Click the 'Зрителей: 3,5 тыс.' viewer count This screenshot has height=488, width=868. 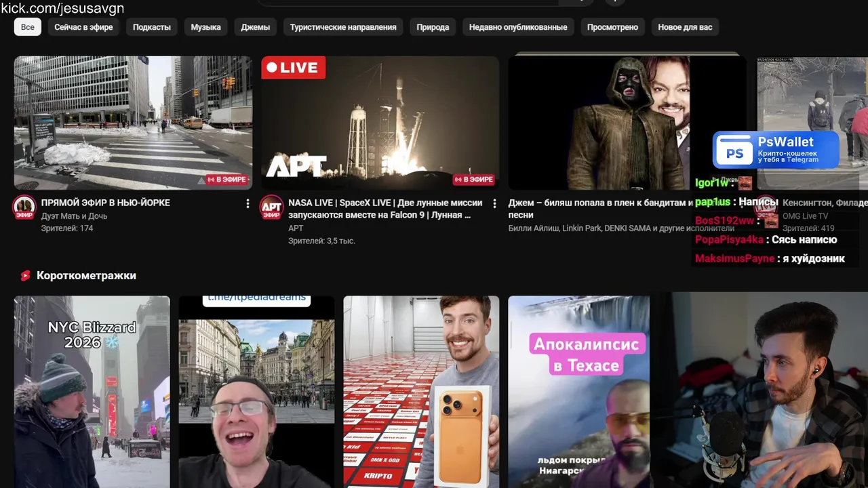(321, 241)
